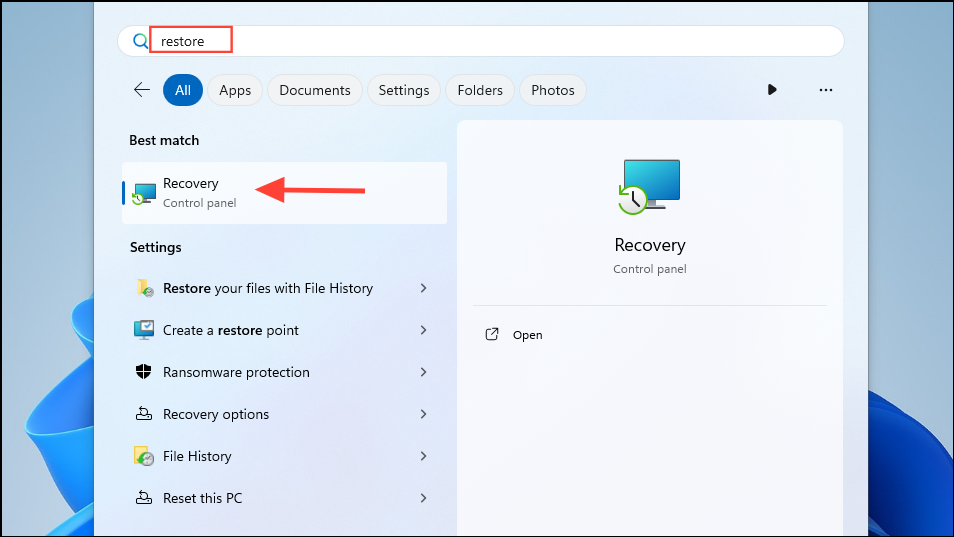
Task: Click the Recovery icon in Best match
Action: click(x=144, y=194)
